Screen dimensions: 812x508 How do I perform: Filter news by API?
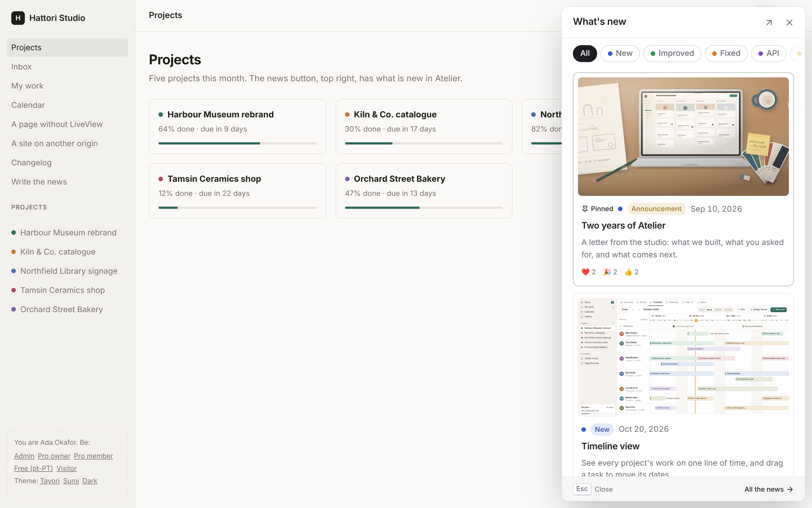768,53
